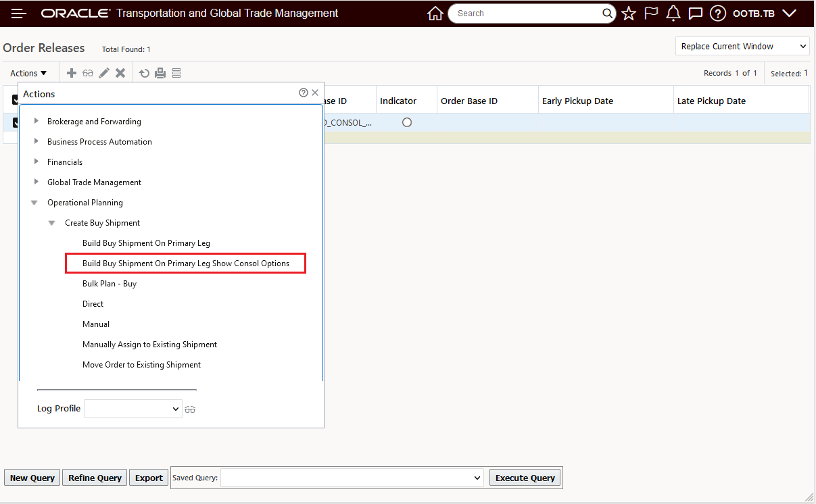The height and width of the screenshot is (504, 816).
Task: Close the Actions popup
Action: (315, 93)
